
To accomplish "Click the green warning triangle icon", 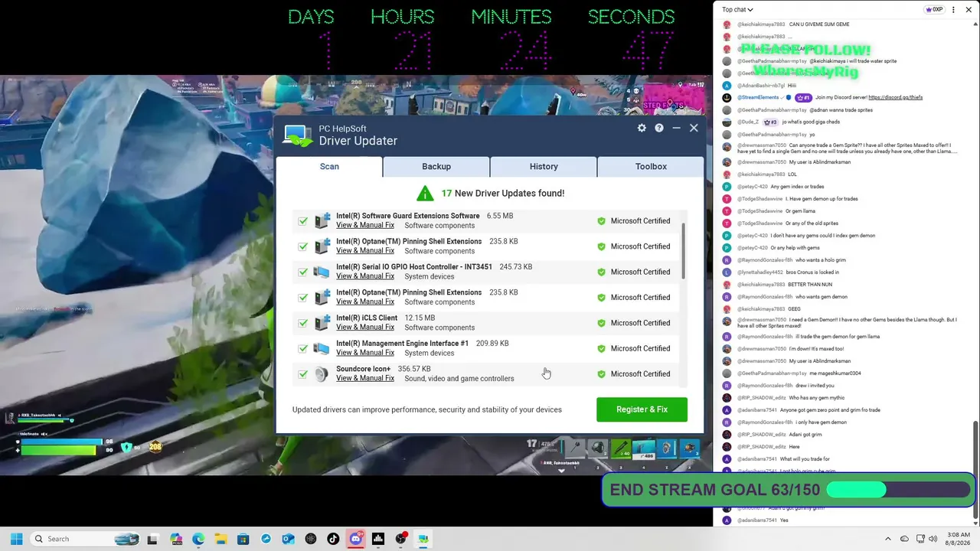I will 425,193.
